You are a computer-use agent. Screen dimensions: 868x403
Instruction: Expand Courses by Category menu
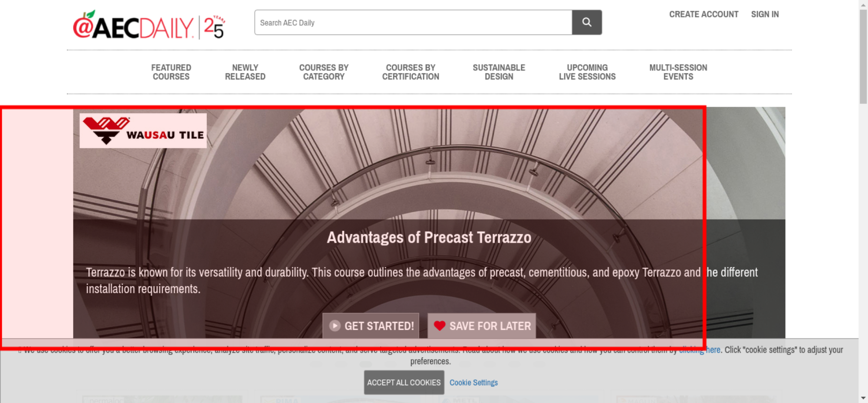pos(323,72)
